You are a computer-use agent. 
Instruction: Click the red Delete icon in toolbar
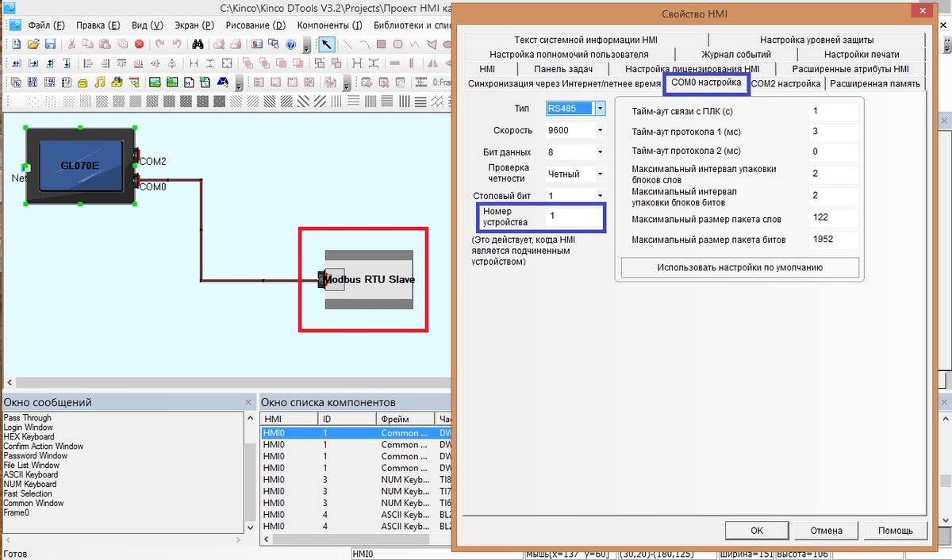tap(140, 44)
